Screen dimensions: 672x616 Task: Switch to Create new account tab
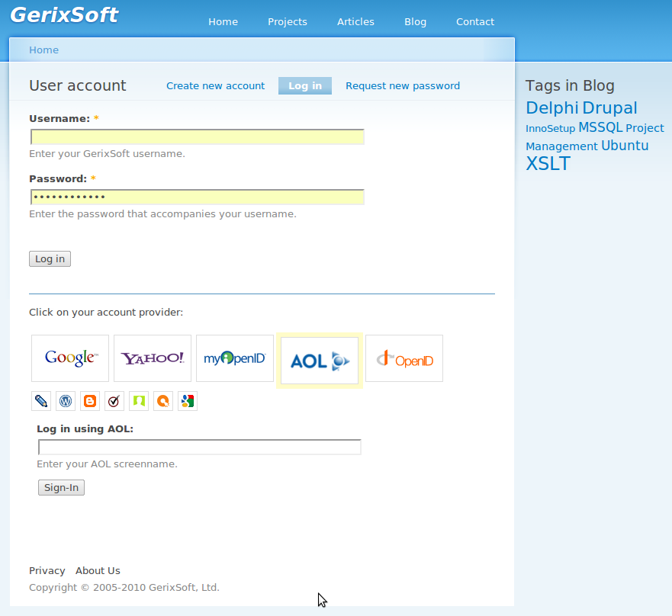[x=216, y=85]
